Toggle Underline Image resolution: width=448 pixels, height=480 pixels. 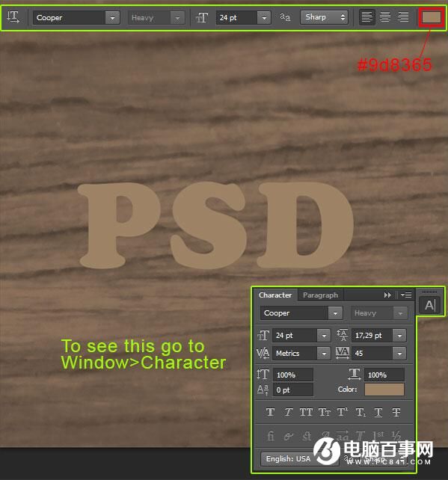378,413
